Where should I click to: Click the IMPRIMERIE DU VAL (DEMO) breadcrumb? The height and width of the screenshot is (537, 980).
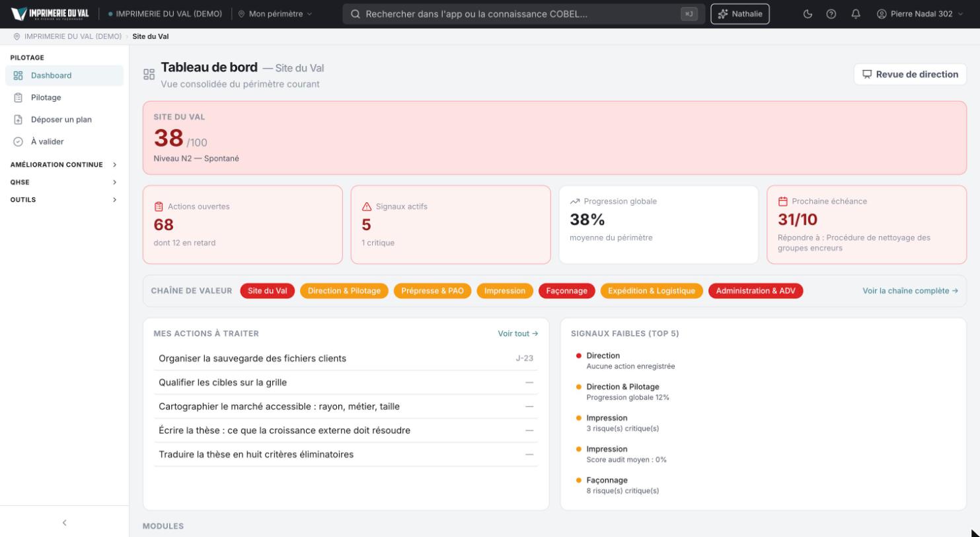[x=73, y=36]
